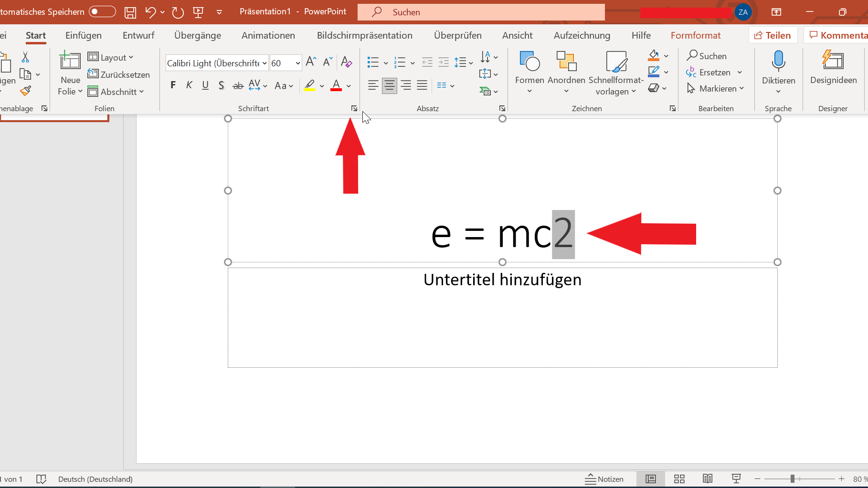Click Ersetzen in the Bearbeiten group

coord(714,73)
